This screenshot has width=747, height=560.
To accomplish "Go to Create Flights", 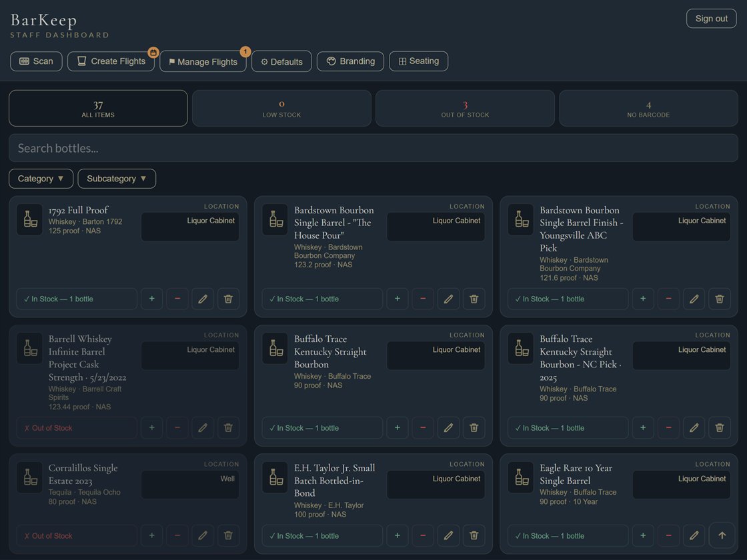I will (111, 61).
